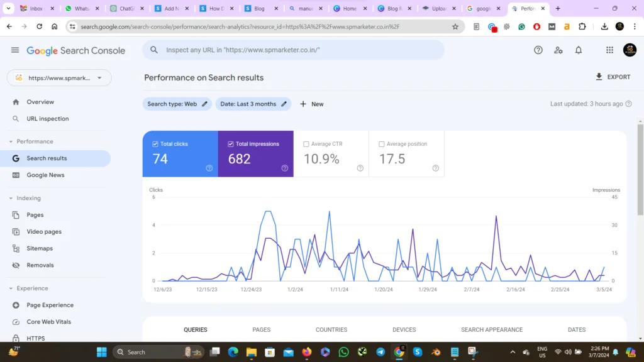Switch to the DATES tab
Image resolution: width=644 pixels, height=362 pixels.
click(577, 329)
